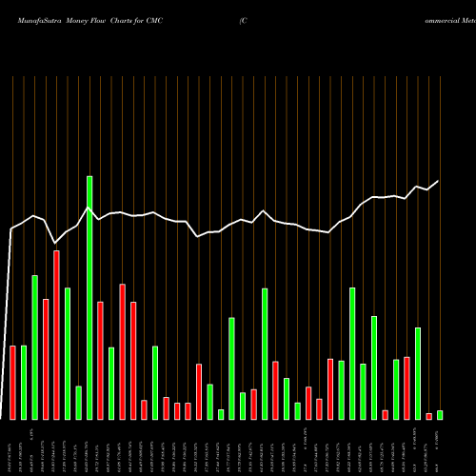Image resolution: width=476 pixels, height=476 pixels.
Task: Click the tallest green money flow bar
Action: click(x=89, y=298)
